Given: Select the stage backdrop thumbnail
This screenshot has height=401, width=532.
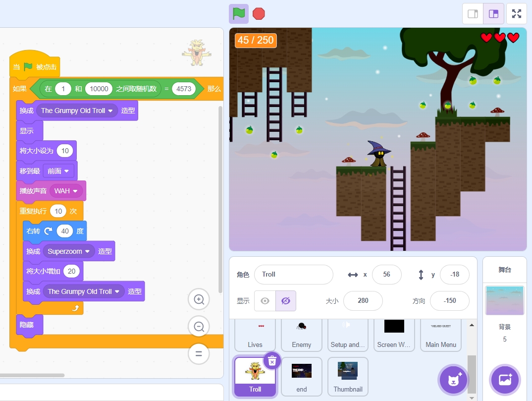Looking at the screenshot, I should 505,300.
